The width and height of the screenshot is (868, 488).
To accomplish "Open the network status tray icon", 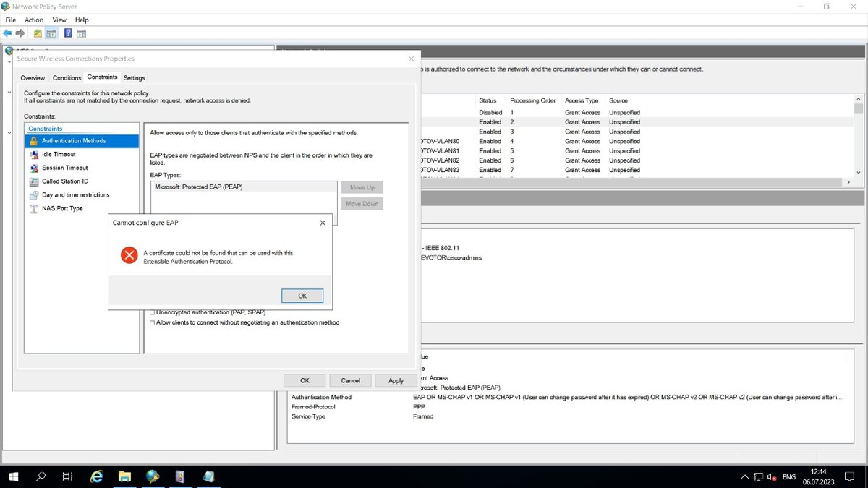I will pos(758,477).
